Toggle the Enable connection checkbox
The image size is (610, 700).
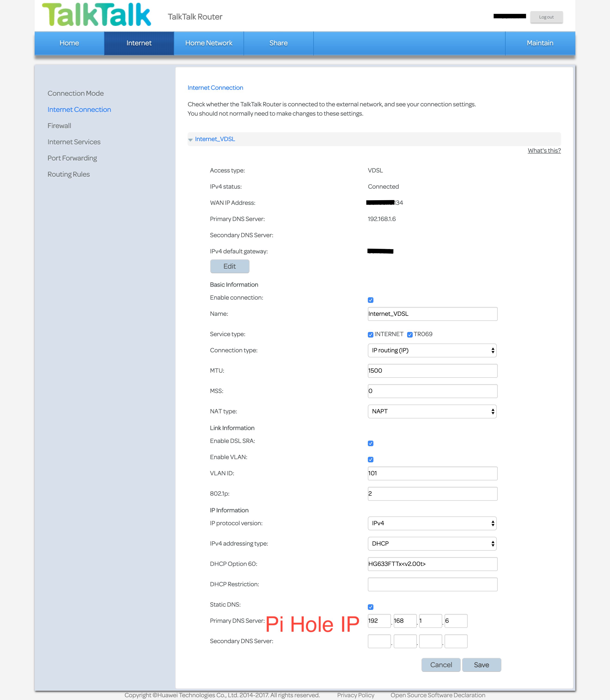click(371, 300)
